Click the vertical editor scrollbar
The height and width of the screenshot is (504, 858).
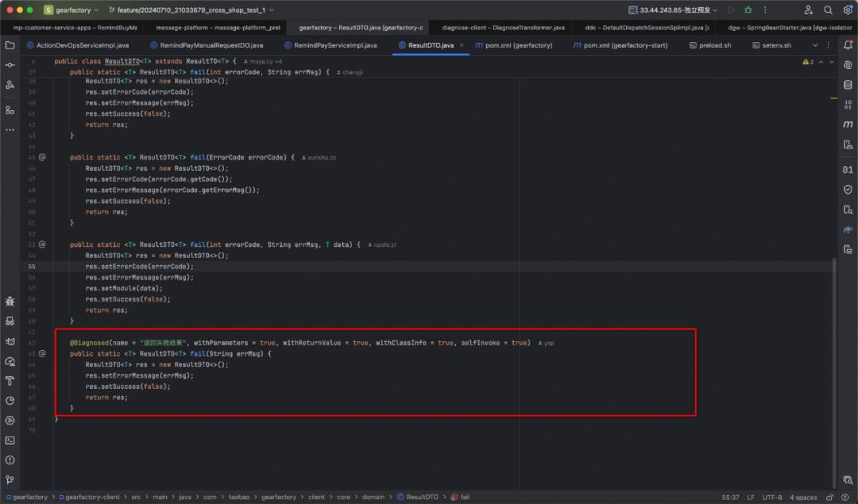(834, 371)
